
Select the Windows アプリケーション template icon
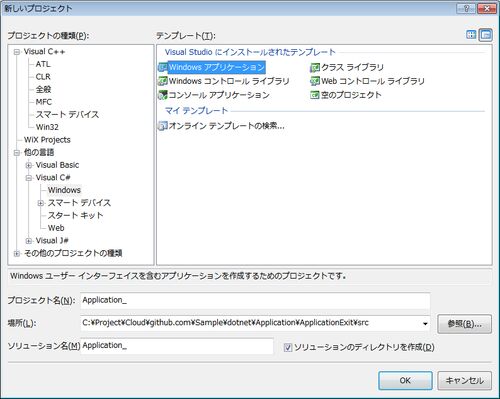tap(162, 68)
